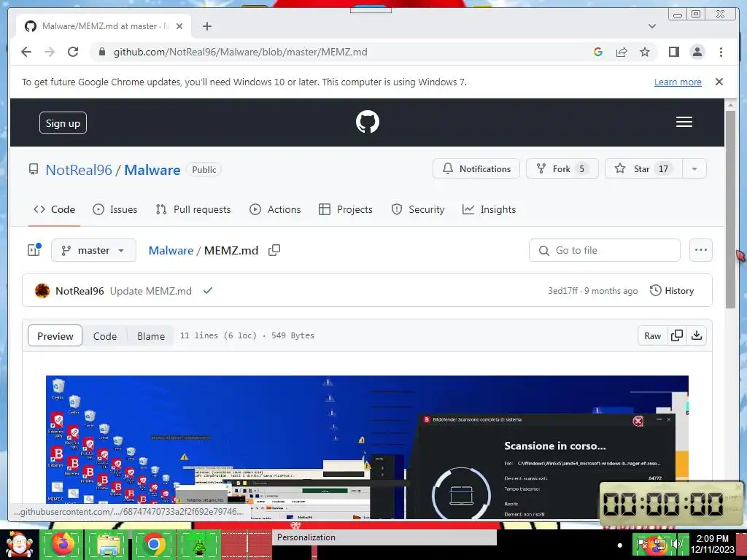Screen dimensions: 747x560
Task: Click the Christmas tree taskbar icon
Action: [x=198, y=544]
